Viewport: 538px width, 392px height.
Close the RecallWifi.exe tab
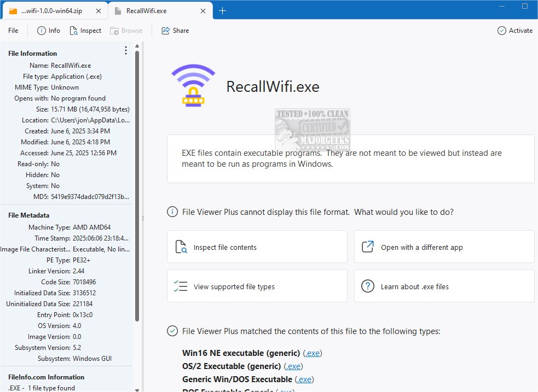click(x=203, y=11)
